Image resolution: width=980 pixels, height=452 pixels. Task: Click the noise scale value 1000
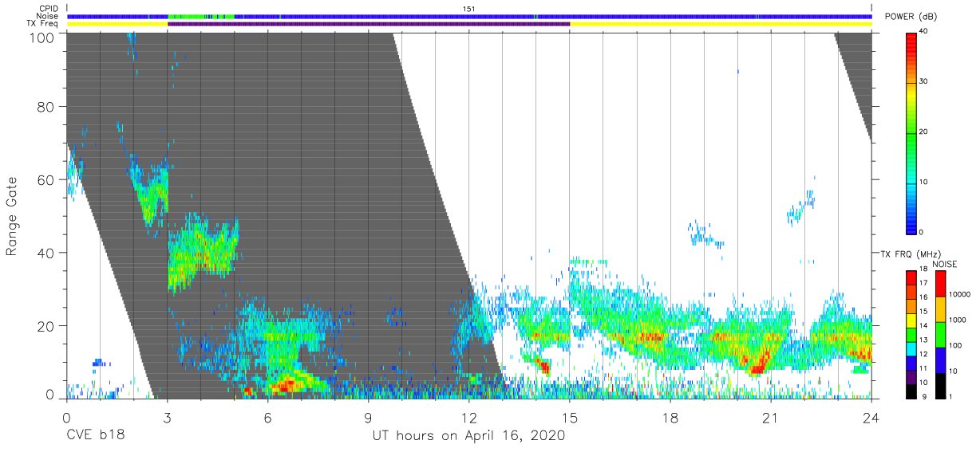[x=957, y=320]
